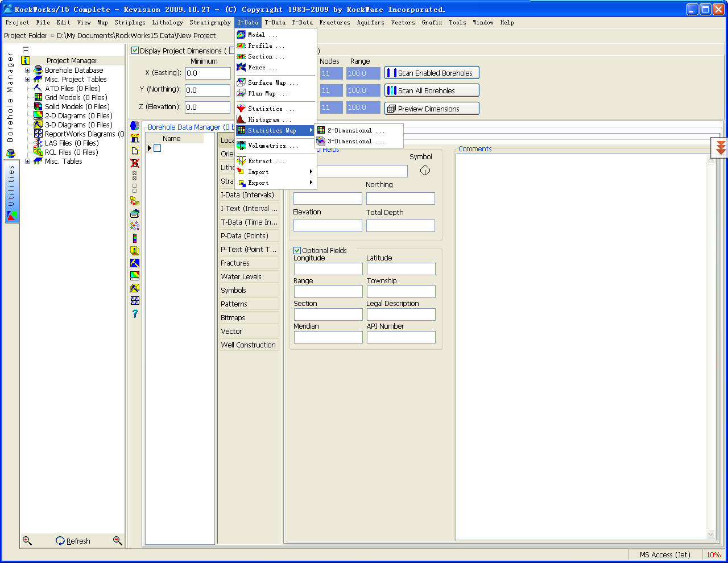Click MS Access (Jet) in status bar
Image resolution: width=728 pixels, height=563 pixels.
(665, 554)
